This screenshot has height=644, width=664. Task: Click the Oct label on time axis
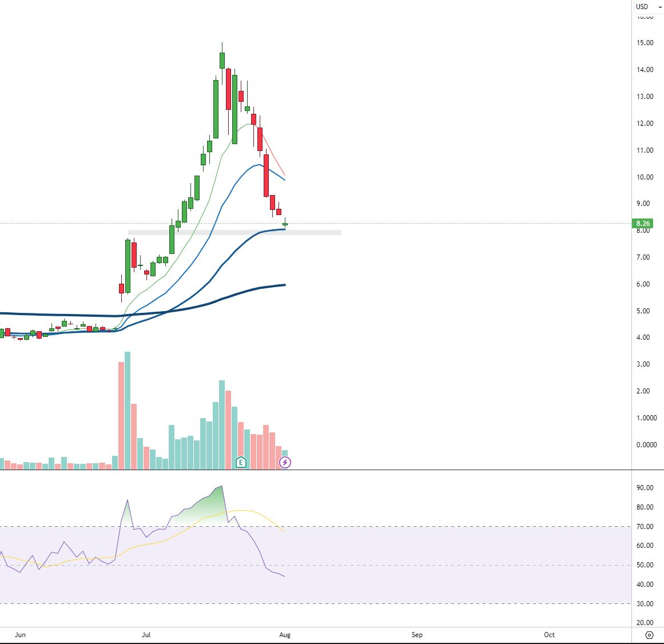549,635
